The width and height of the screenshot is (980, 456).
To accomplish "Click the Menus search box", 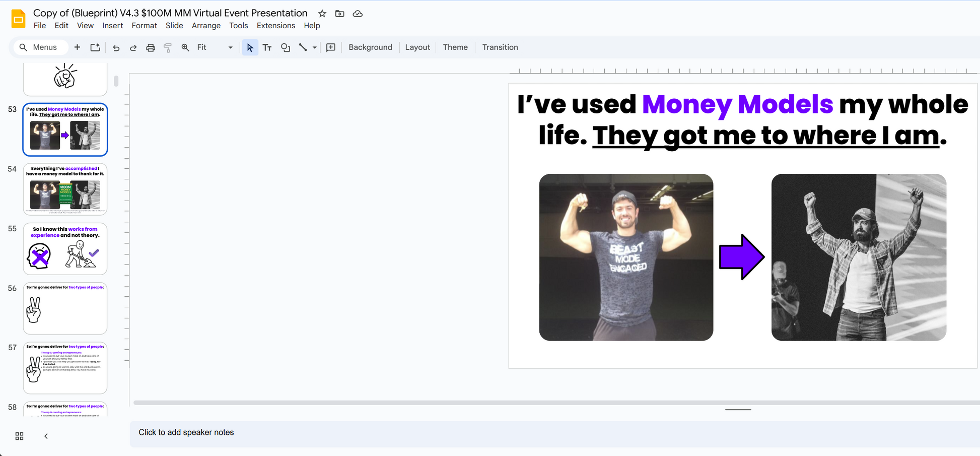I will 40,47.
